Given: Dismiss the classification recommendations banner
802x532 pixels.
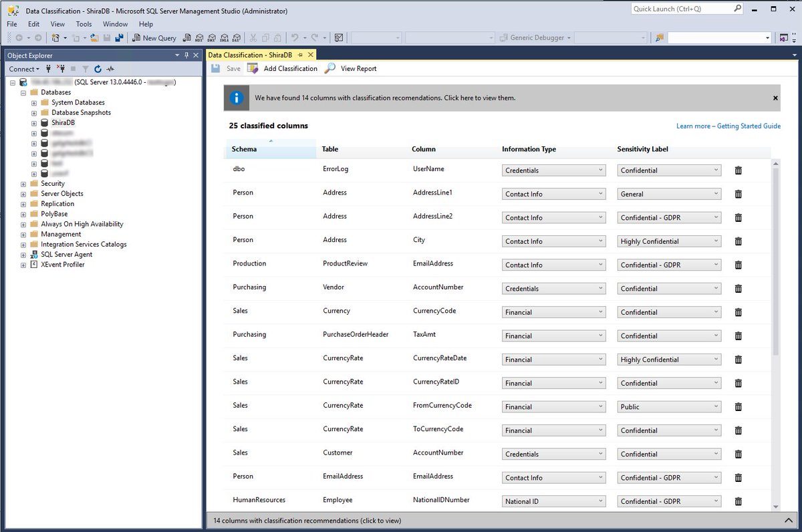Looking at the screenshot, I should pos(775,98).
